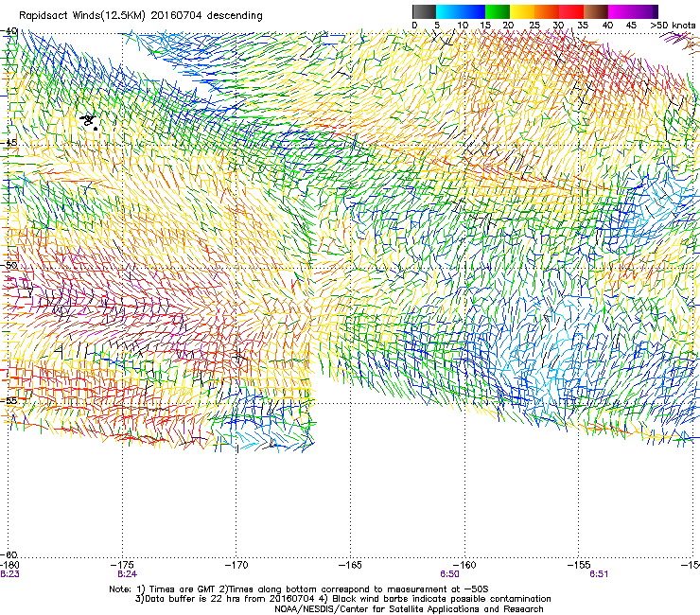The image size is (700, 615).
Task: Click the NOAA/NESDIS credit line
Action: click(x=409, y=609)
